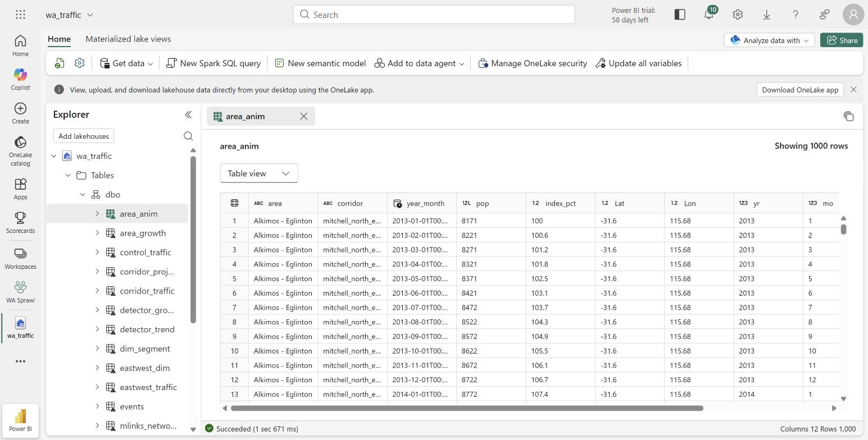This screenshot has width=868, height=440.
Task: Open the settings gear in header
Action: click(738, 15)
